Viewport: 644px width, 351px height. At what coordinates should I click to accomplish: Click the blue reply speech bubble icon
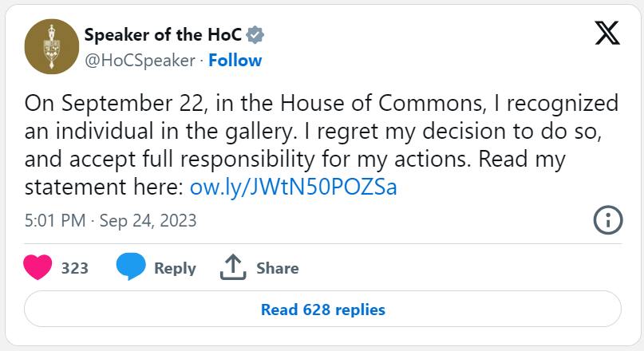coord(131,267)
